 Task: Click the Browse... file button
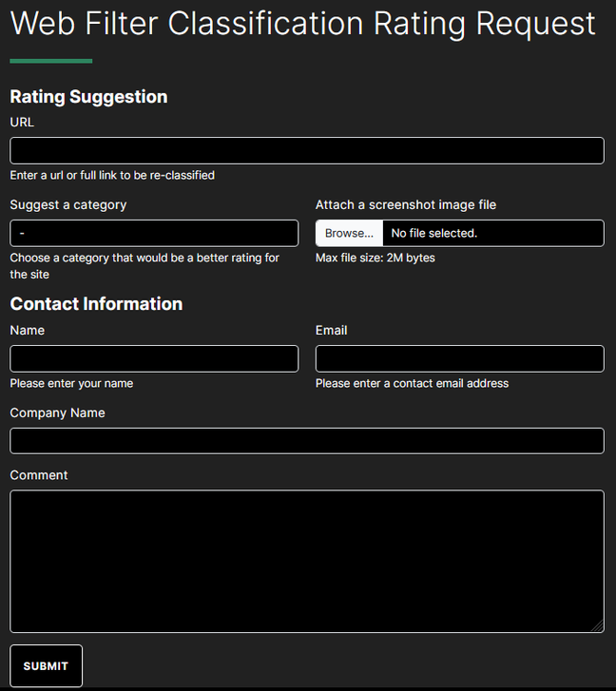(349, 233)
